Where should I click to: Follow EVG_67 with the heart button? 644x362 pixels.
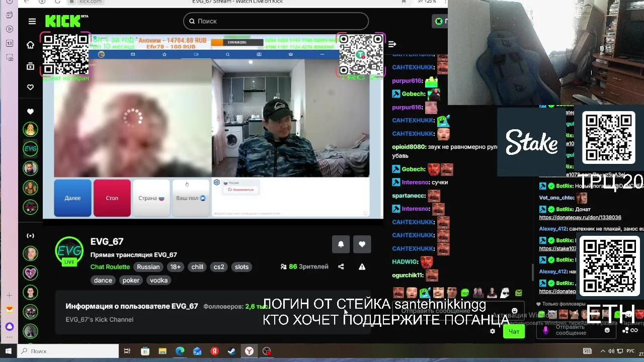coord(362,244)
